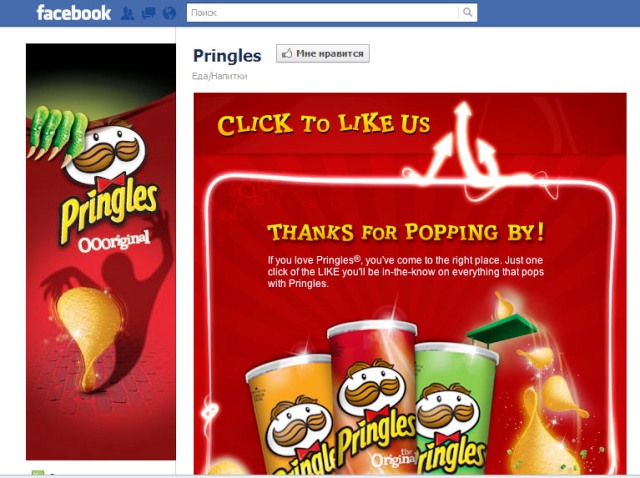This screenshot has height=478, width=640.
Task: Click the search magnifier button
Action: 468,13
